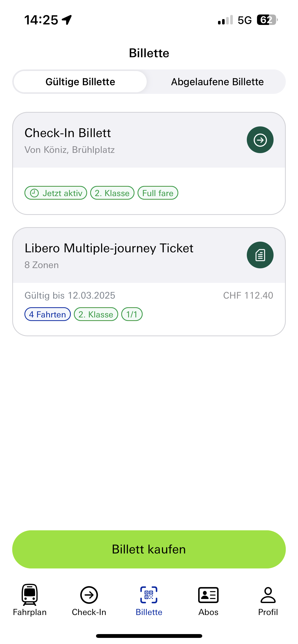Tap Gültig bis 12.03.2025 text
This screenshot has width=298, height=644.
coord(70,295)
